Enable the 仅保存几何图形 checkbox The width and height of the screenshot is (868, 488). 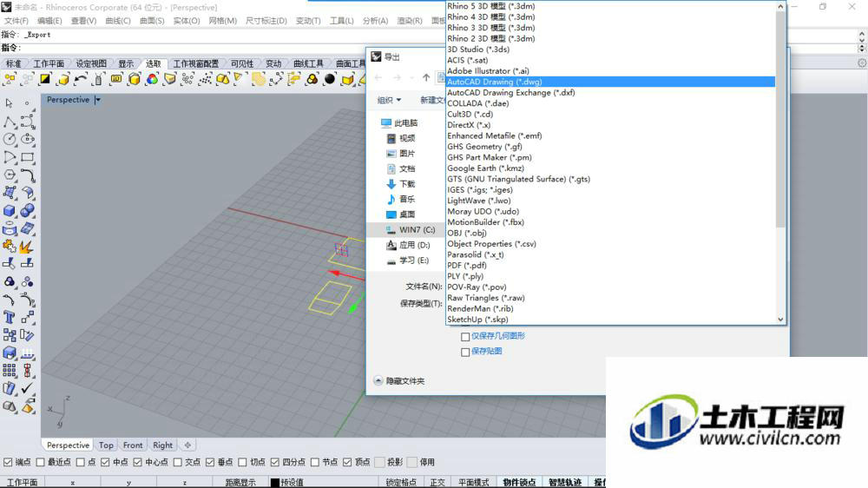[x=465, y=337]
